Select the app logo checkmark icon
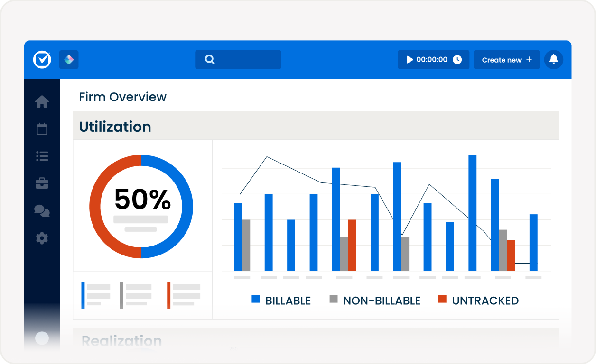 pyautogui.click(x=41, y=59)
